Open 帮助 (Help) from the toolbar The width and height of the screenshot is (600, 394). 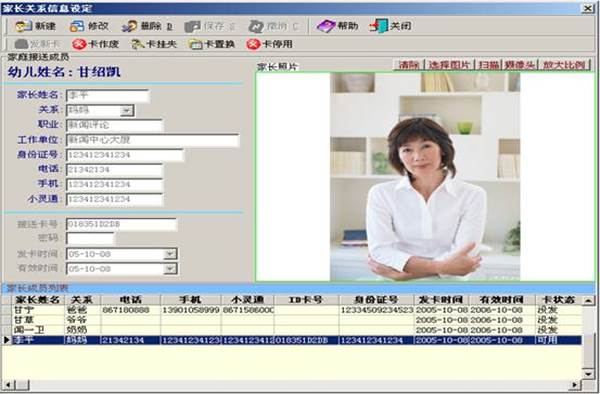click(337, 26)
